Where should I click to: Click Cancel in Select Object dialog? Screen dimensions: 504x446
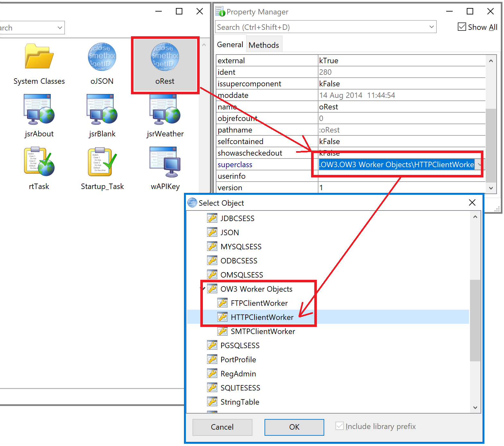(x=222, y=427)
